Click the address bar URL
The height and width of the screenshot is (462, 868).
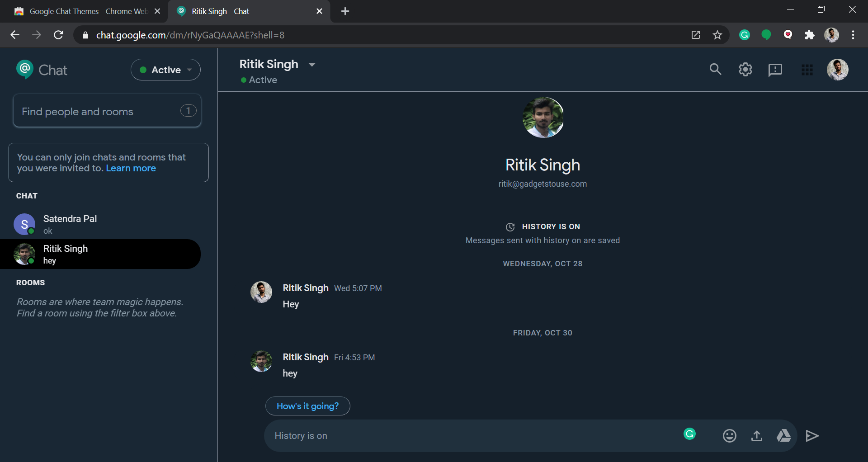point(190,35)
